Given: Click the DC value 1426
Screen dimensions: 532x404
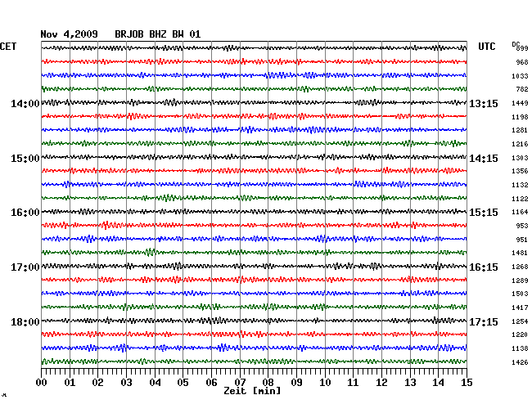Looking at the screenshot, I should click(520, 362).
